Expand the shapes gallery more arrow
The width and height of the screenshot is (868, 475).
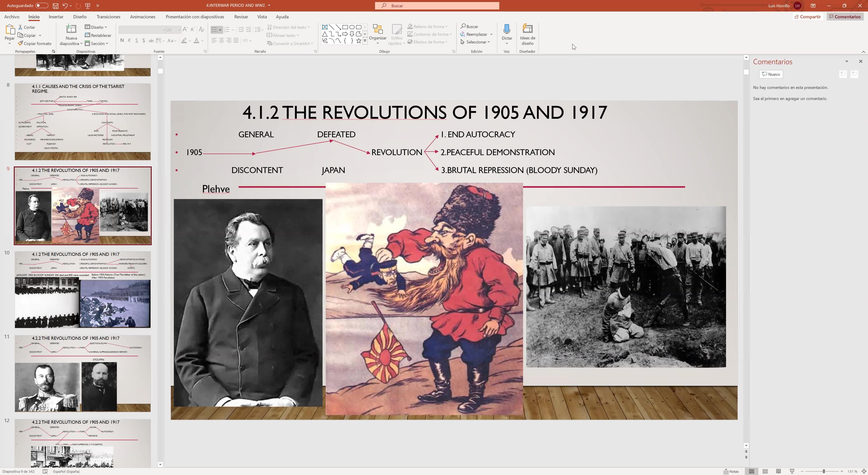(x=365, y=41)
